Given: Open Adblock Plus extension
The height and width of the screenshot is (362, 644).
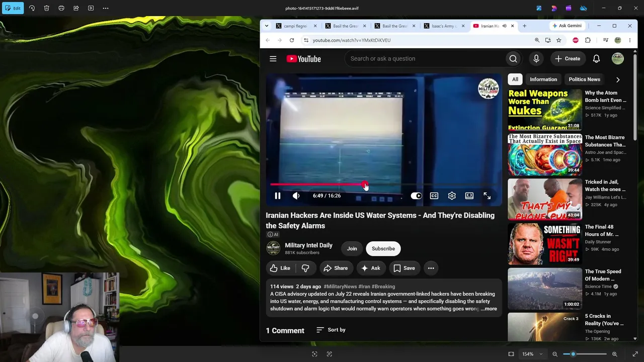Looking at the screenshot, I should [x=576, y=40].
